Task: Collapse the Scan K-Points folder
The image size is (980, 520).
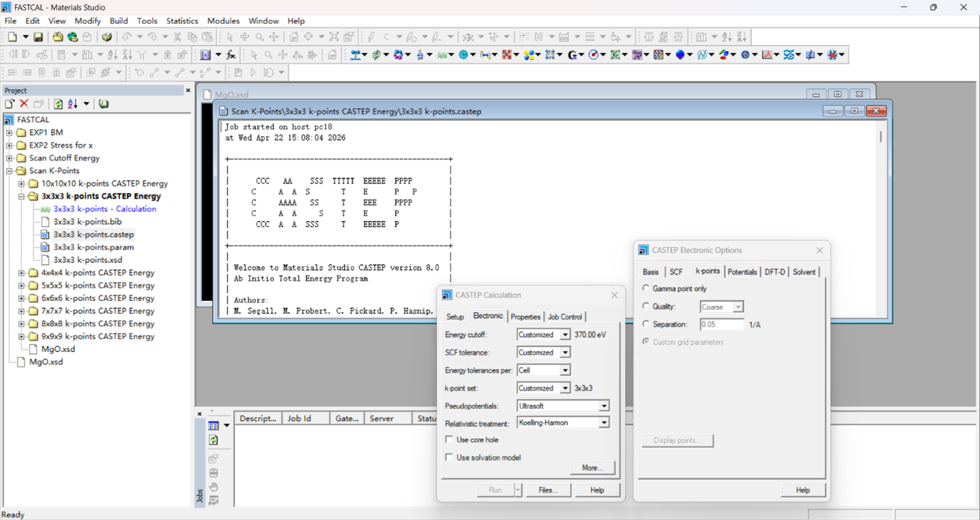Action: tap(10, 171)
